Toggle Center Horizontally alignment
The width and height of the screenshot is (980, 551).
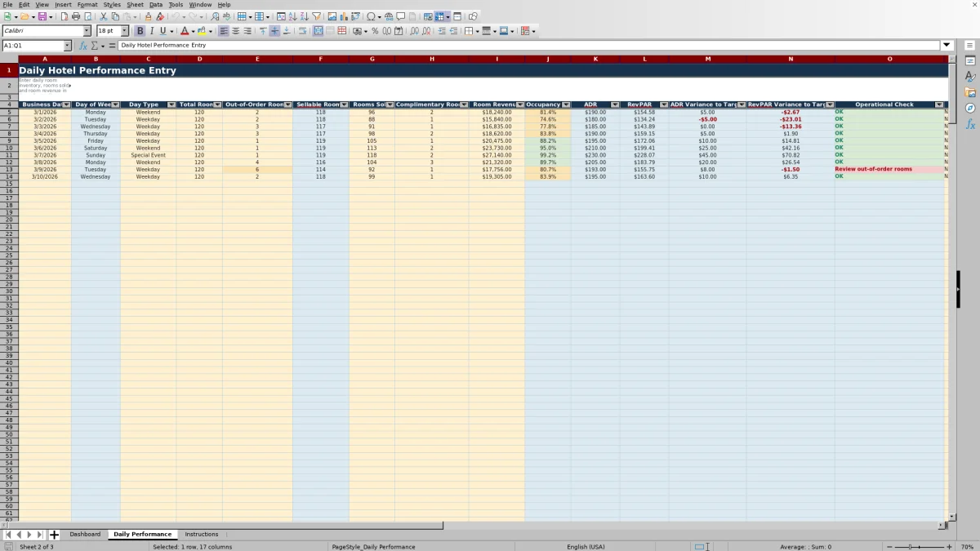click(x=235, y=31)
